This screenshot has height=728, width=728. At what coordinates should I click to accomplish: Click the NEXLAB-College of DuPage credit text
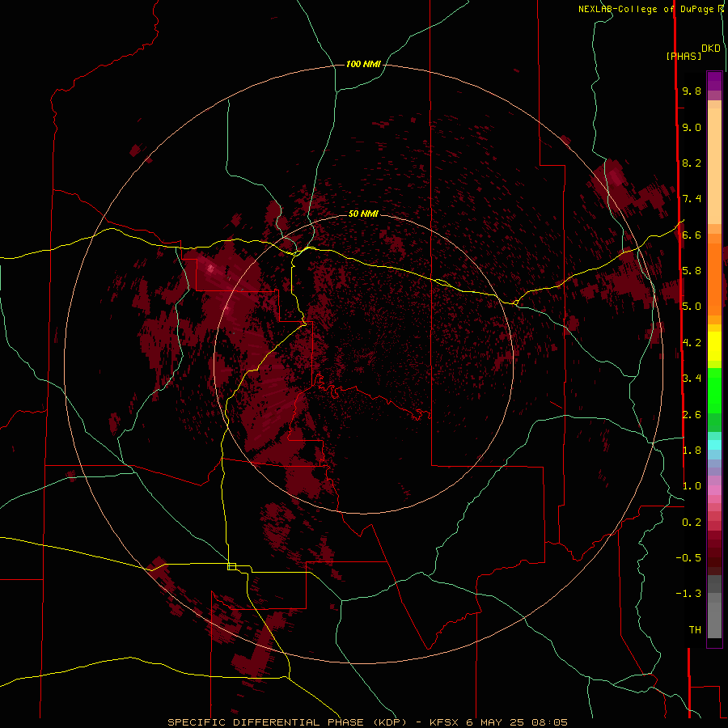coord(650,9)
